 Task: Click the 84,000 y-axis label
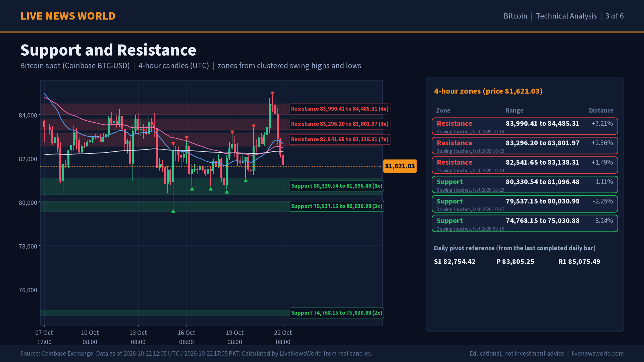click(x=28, y=116)
